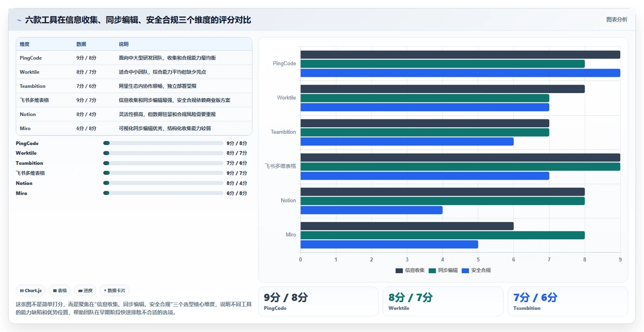The width and height of the screenshot is (644, 332).
Task: Select the Teambition table row name
Action: [33, 86]
